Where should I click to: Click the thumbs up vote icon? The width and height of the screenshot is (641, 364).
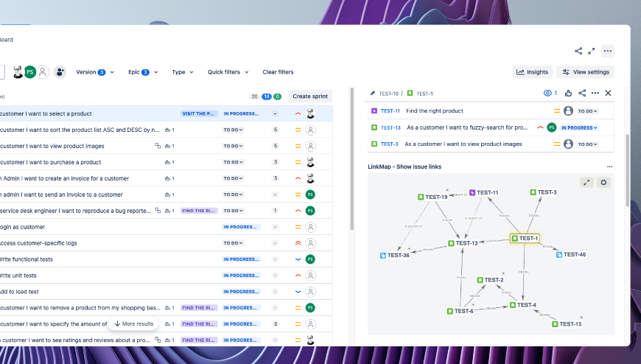[568, 94]
